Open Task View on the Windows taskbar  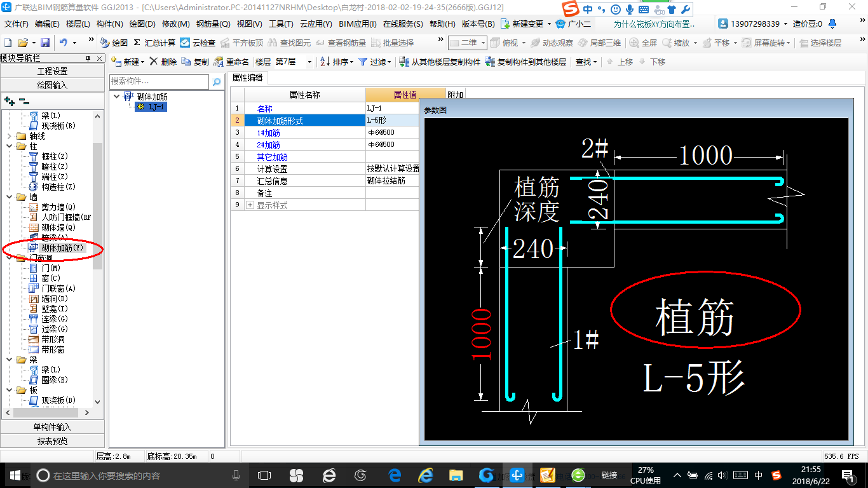264,475
